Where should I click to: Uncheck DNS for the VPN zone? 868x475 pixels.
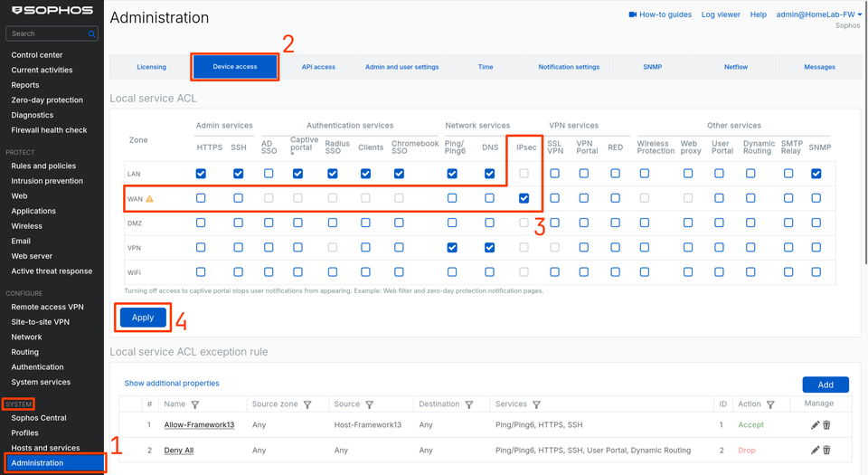pos(489,248)
